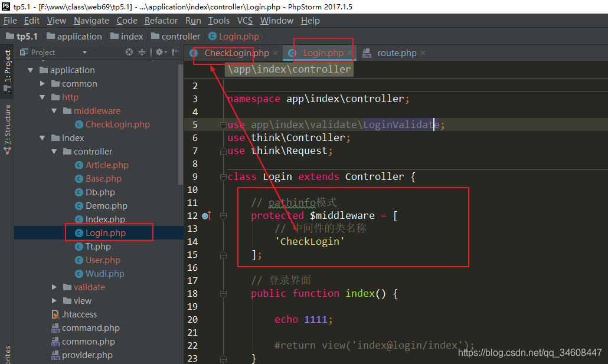Switch to the route.php tab
The height and width of the screenshot is (364, 608).
click(397, 53)
